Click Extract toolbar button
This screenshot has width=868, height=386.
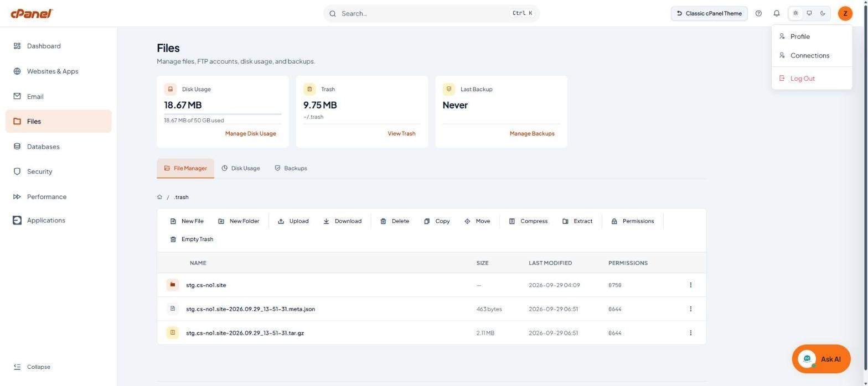pyautogui.click(x=577, y=221)
